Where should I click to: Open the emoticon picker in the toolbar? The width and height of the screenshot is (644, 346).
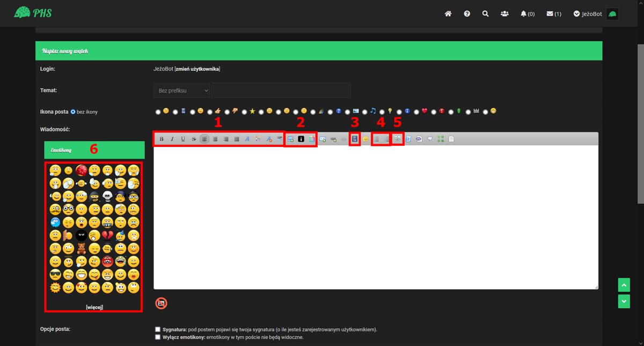tap(365, 139)
